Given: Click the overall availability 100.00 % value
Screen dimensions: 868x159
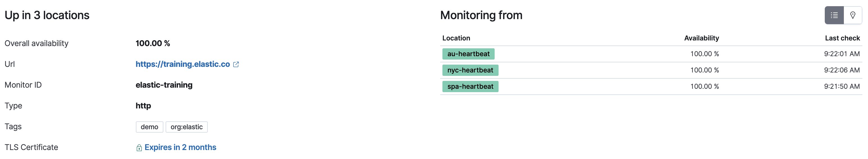Looking at the screenshot, I should (x=153, y=44).
